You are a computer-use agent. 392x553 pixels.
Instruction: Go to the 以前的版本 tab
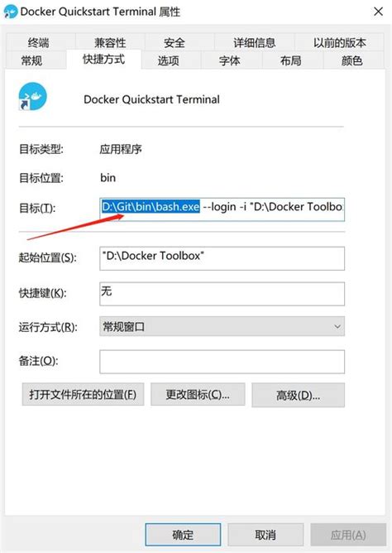click(x=340, y=43)
